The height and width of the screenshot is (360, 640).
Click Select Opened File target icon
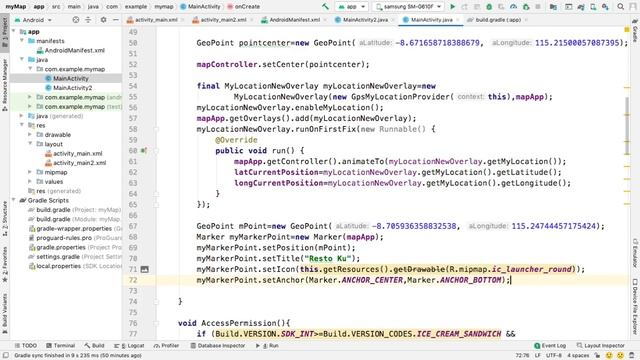pos(76,20)
